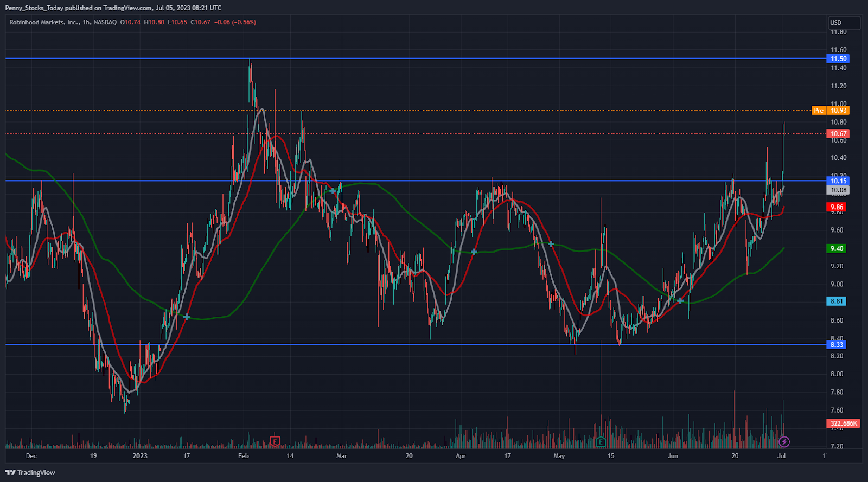Click the H10.80 high value in legend
868x482 pixels.
pyautogui.click(x=154, y=22)
